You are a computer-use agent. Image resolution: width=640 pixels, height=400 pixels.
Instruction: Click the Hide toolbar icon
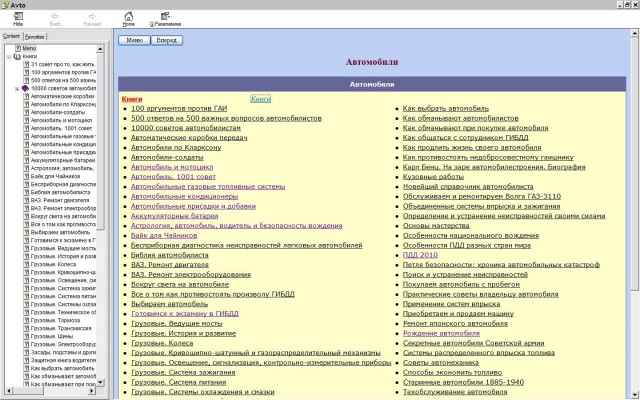tap(19, 16)
